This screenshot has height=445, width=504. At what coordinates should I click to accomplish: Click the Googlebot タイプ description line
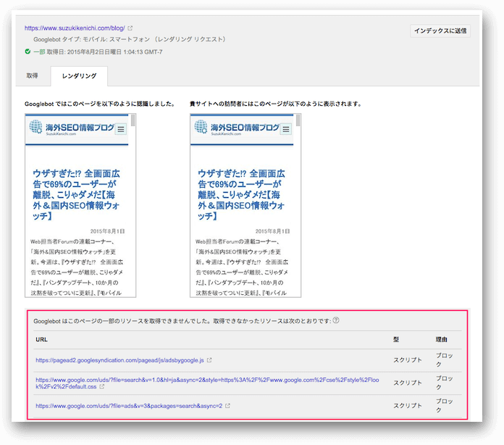click(130, 39)
